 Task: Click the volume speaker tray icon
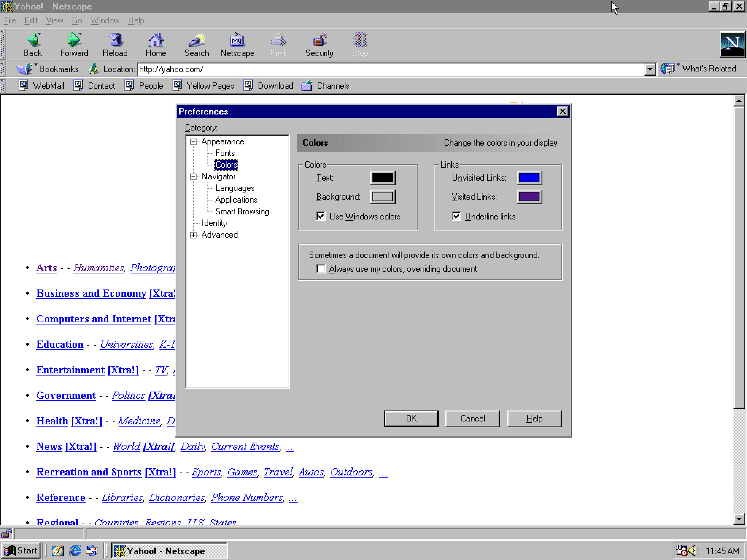point(693,551)
